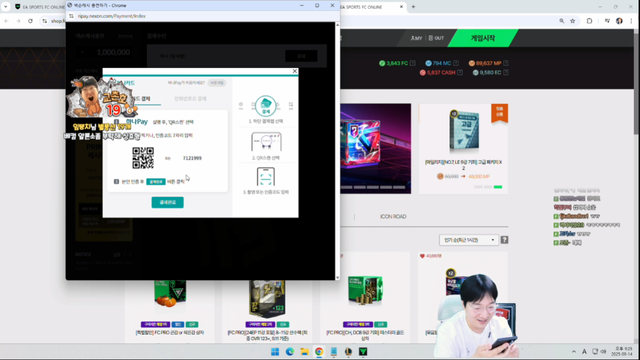Screen dimensions: 640x360
Task: Click the question mark help icon
Action: point(504,240)
